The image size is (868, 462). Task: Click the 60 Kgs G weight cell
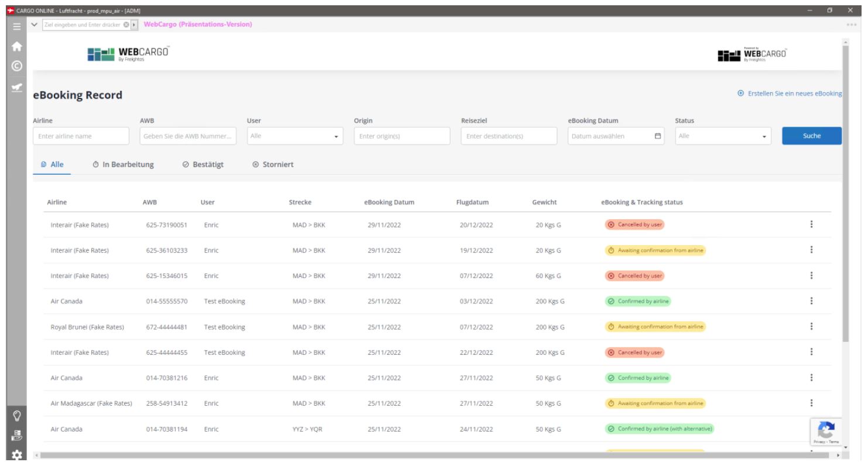(x=548, y=276)
